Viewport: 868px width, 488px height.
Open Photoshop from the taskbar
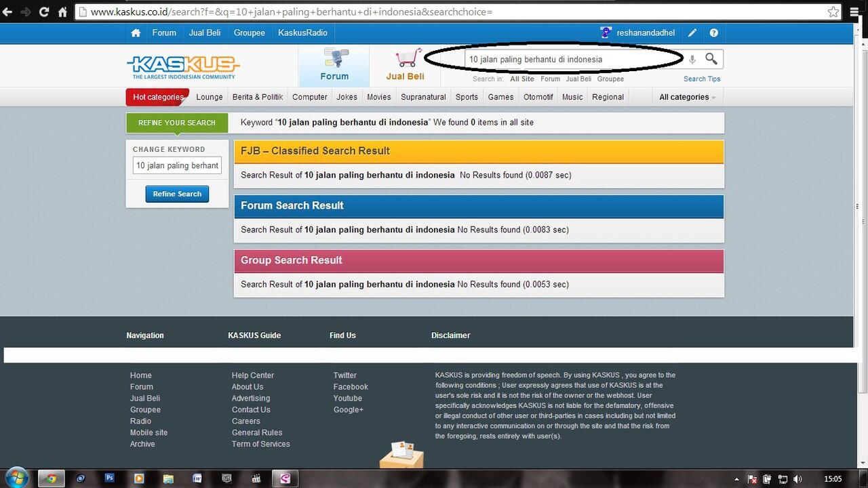tap(109, 478)
